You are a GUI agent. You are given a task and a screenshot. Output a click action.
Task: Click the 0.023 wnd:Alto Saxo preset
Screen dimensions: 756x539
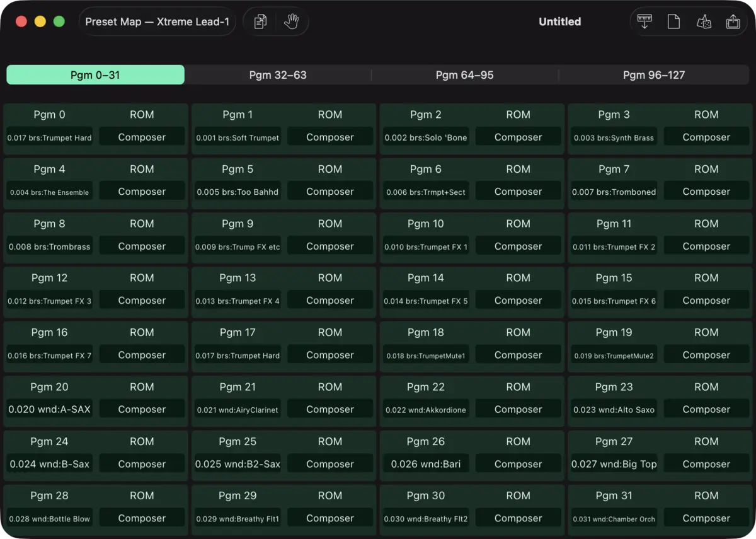pos(614,410)
